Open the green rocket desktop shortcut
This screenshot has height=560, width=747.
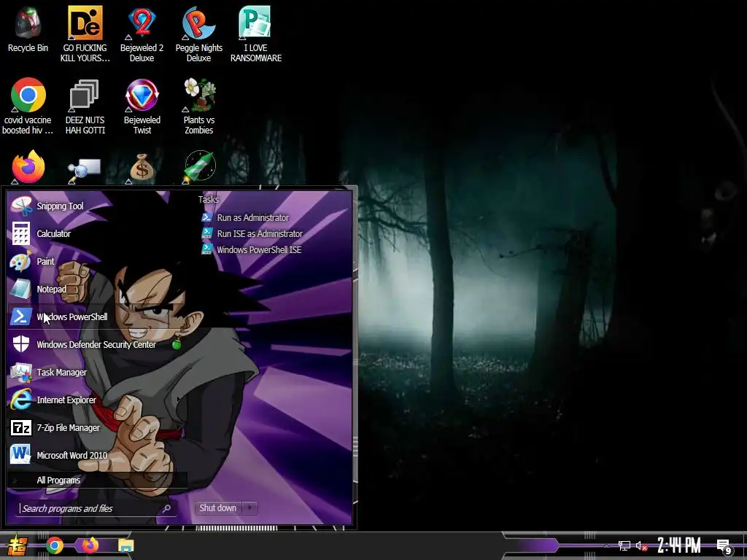199,167
